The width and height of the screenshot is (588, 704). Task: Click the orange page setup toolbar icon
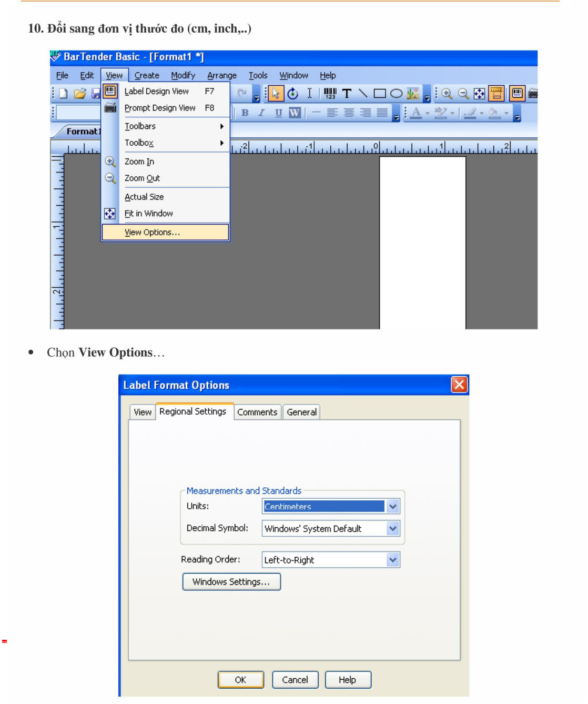[496, 94]
